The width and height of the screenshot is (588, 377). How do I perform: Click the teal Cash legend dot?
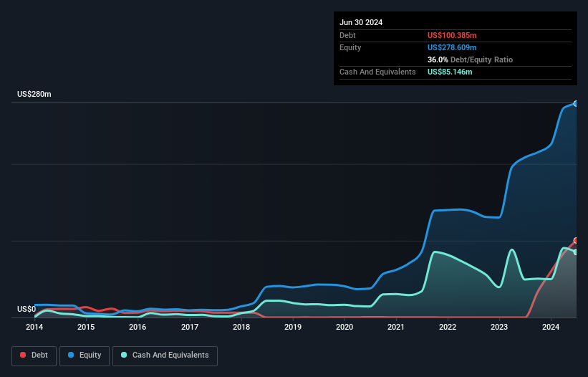pyautogui.click(x=124, y=355)
